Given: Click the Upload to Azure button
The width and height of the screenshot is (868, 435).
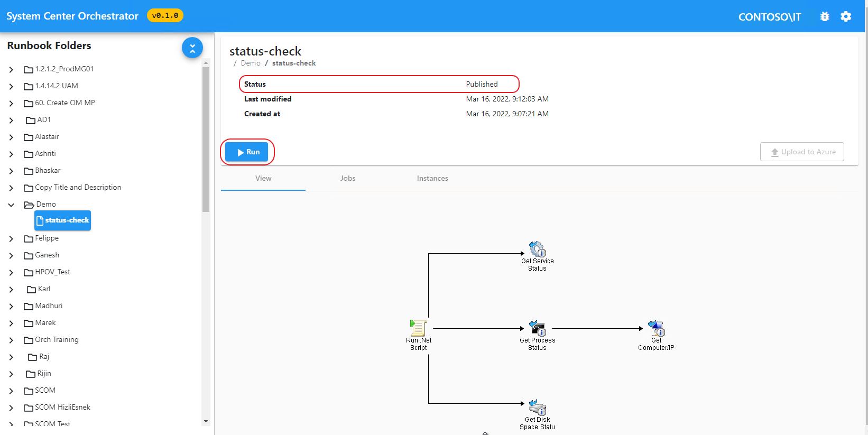Looking at the screenshot, I should [802, 152].
